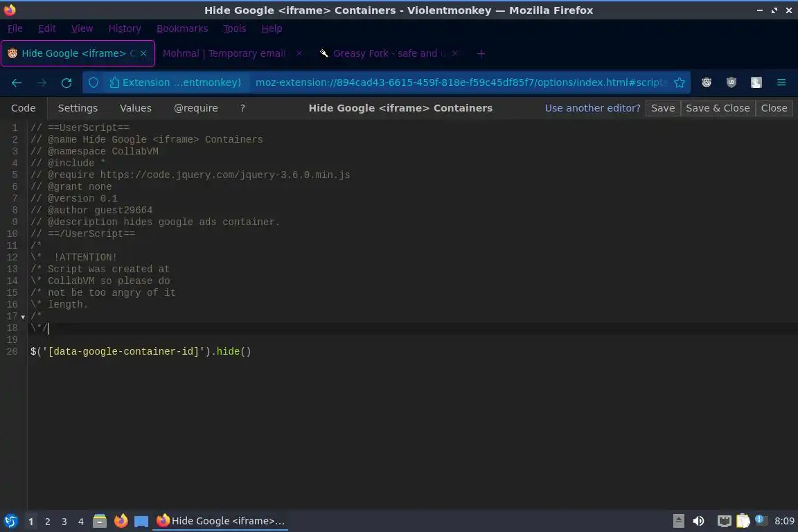The width and height of the screenshot is (798, 532).
Task: Open the volume speaker icon in the tray
Action: point(699,521)
